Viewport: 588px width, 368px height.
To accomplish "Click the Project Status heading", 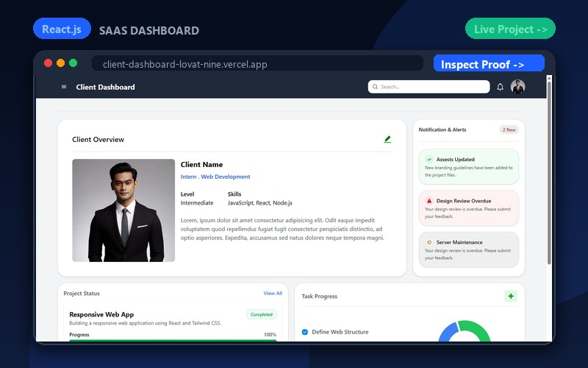I will coord(82,293).
